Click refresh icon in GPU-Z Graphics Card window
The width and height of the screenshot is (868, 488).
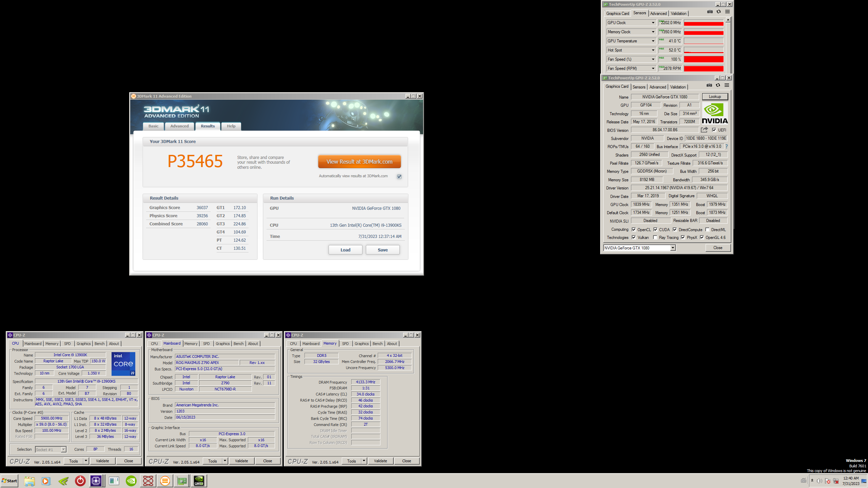[718, 85]
